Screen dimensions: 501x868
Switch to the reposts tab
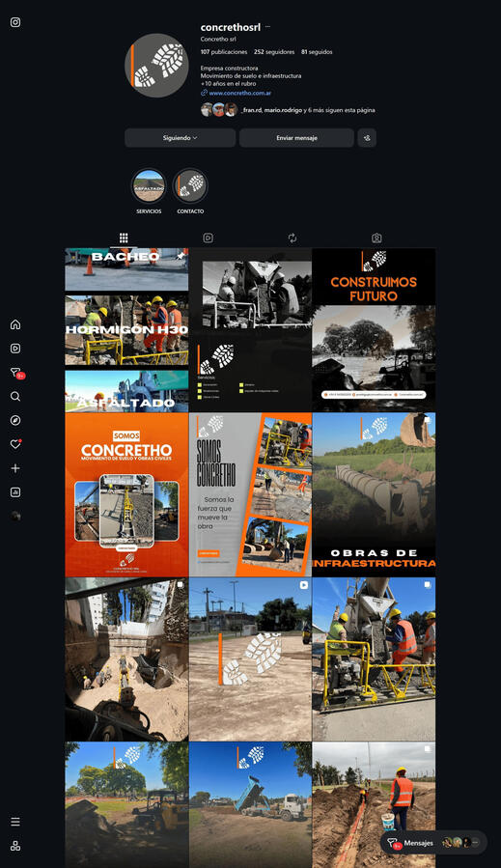(292, 238)
